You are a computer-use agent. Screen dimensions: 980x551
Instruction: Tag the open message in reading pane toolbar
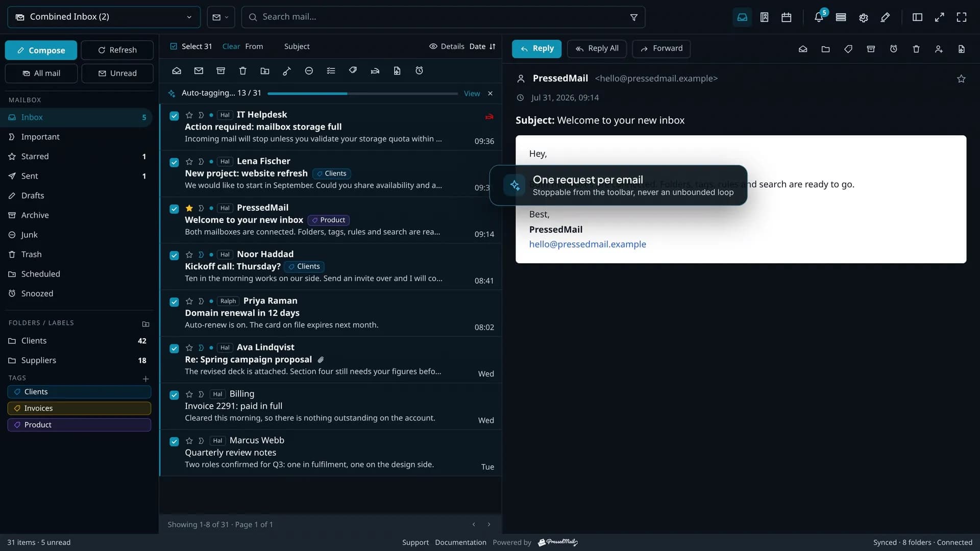coord(848,49)
